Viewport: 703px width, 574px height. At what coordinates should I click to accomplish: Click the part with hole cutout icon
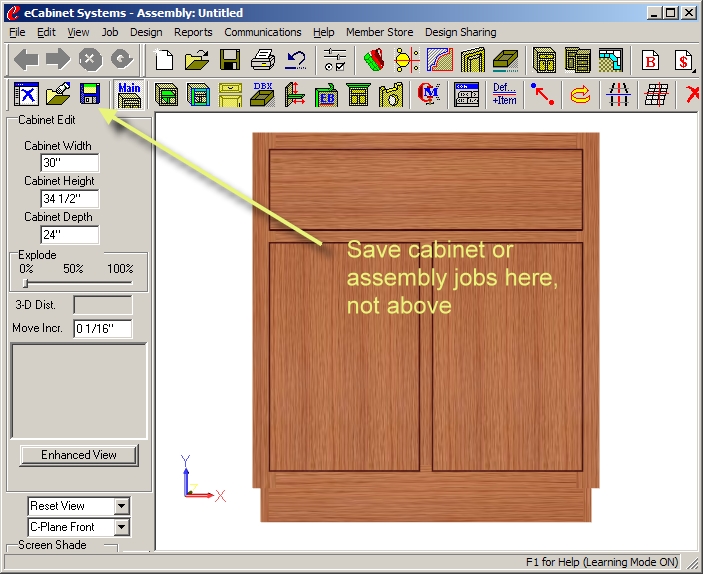[x=391, y=94]
